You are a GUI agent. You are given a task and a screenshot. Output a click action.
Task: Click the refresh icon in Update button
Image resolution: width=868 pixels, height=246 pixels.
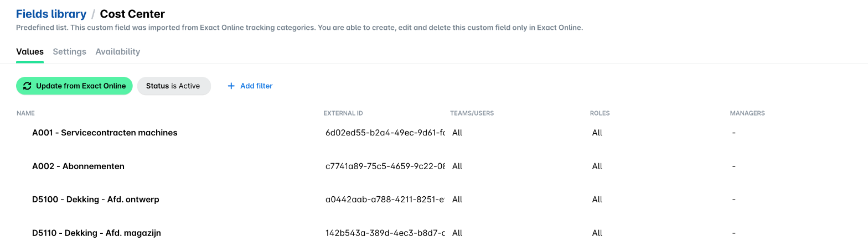tap(27, 86)
